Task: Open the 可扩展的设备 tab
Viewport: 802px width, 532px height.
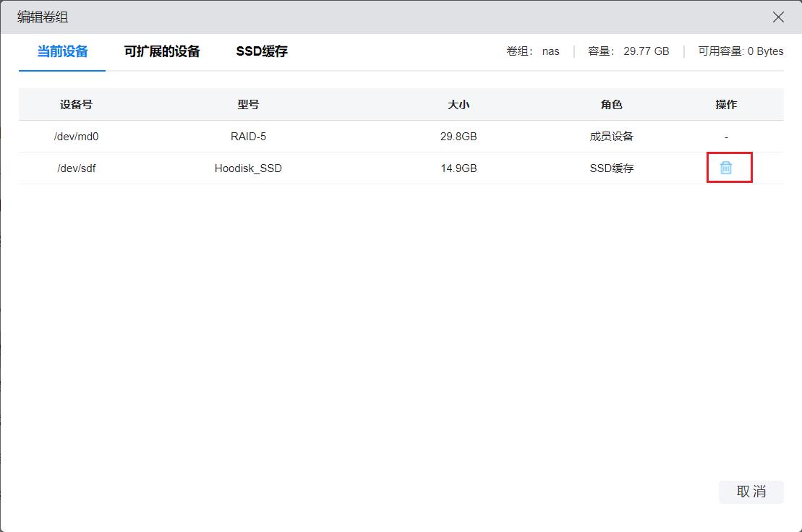Action: coord(162,51)
